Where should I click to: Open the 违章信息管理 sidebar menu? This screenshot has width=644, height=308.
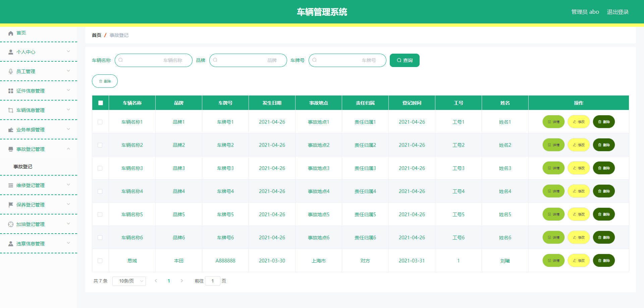[x=39, y=244]
